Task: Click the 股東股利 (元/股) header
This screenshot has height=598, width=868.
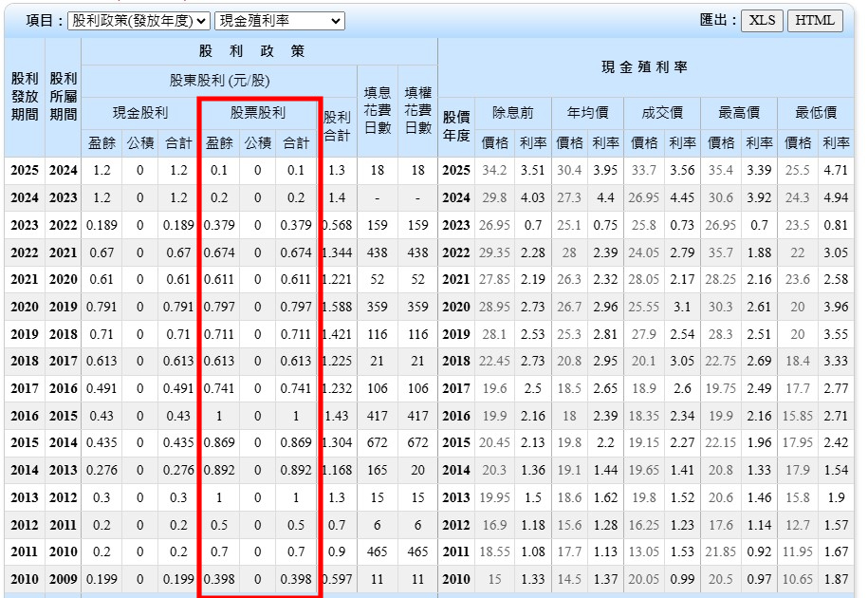Action: [x=220, y=80]
